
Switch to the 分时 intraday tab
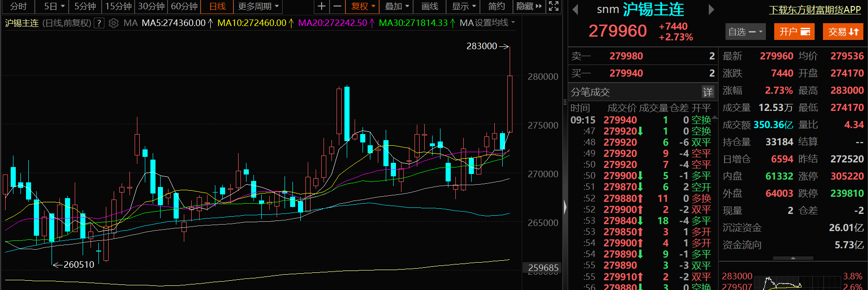pos(19,6)
